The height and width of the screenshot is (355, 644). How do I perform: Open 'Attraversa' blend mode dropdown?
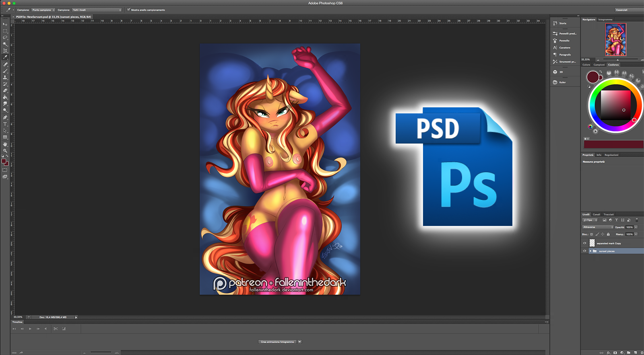[x=598, y=227]
